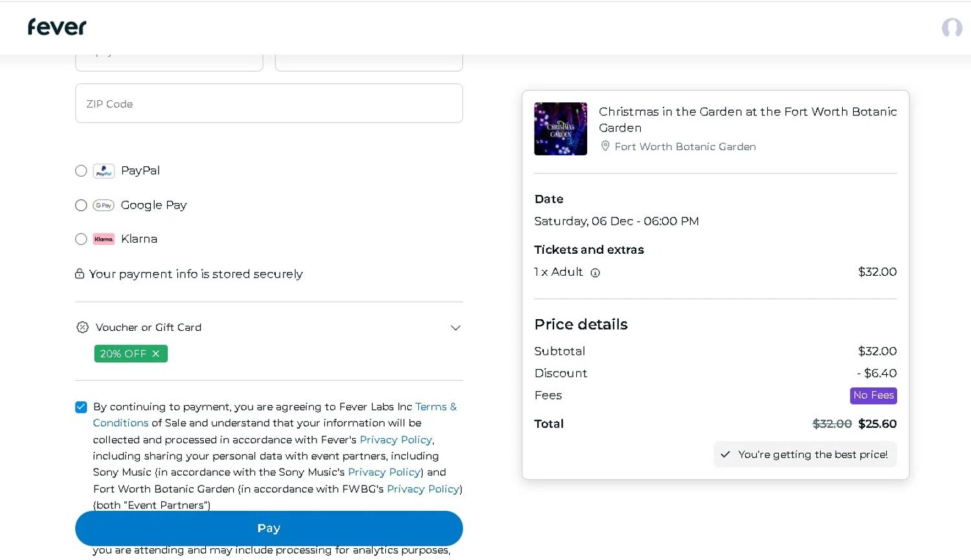The width and height of the screenshot is (971, 560).
Task: Click the Adult ticket info icon
Action: (x=596, y=273)
